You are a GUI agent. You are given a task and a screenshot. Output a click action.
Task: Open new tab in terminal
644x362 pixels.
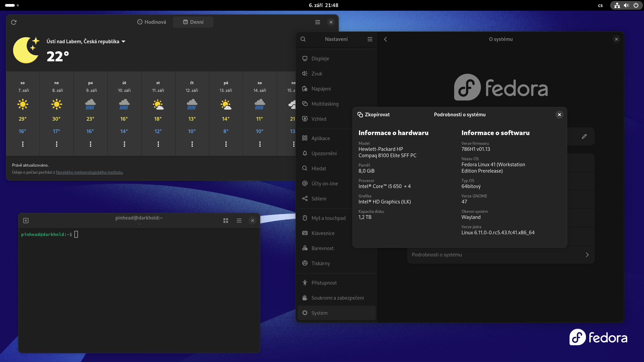point(26,221)
